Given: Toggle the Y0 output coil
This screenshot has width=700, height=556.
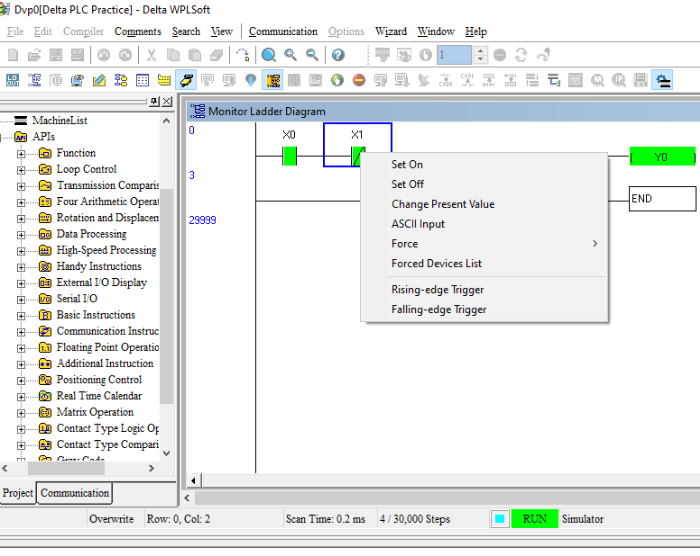Looking at the screenshot, I should tap(661, 157).
